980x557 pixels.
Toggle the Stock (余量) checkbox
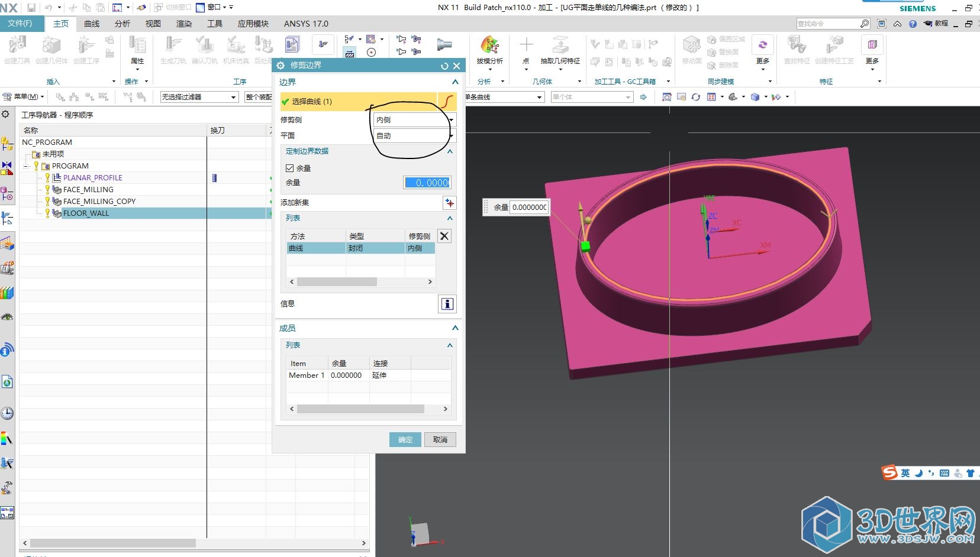point(290,168)
